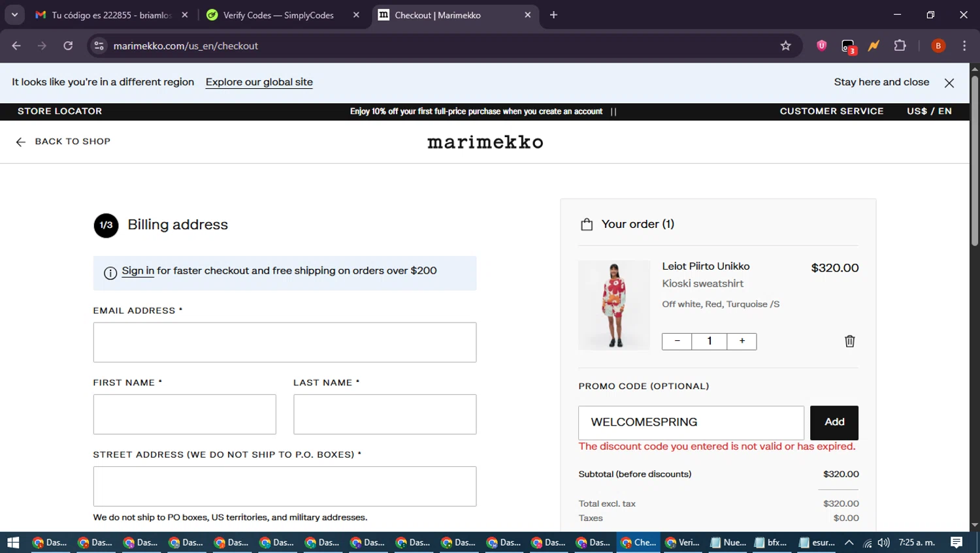
Task: Click the orange lightning bolt extension
Action: (874, 46)
